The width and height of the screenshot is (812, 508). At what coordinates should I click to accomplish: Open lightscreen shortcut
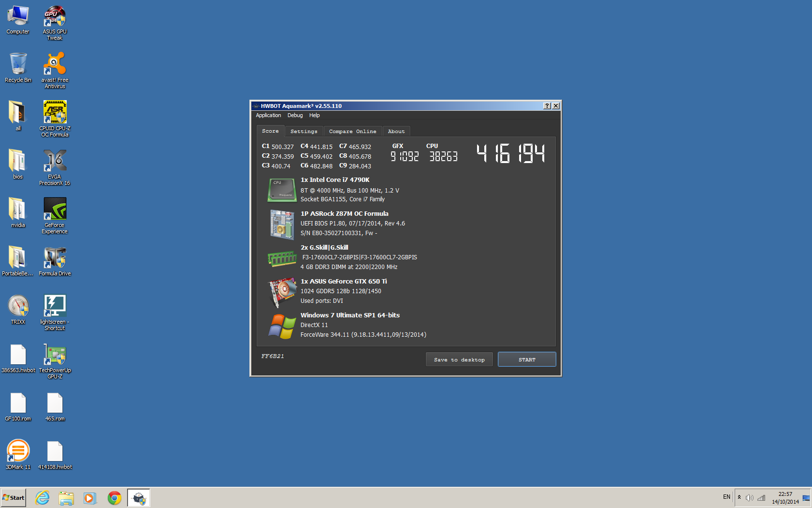pyautogui.click(x=55, y=313)
